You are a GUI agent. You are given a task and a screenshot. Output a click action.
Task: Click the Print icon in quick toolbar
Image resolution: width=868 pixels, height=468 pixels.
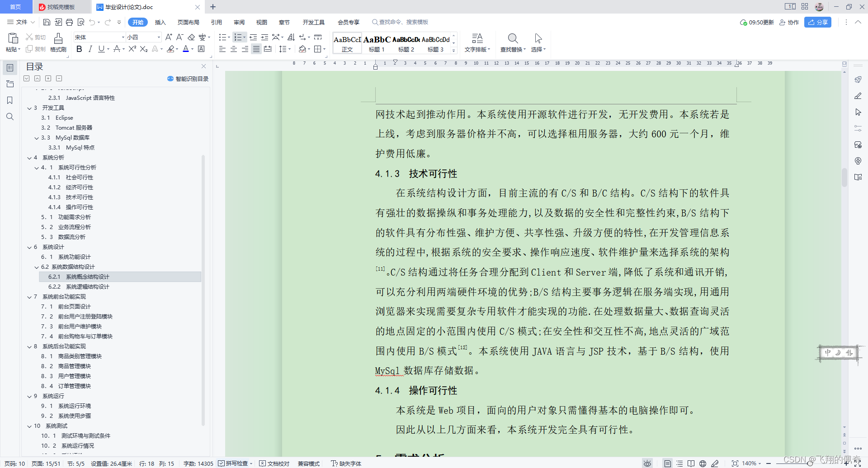[69, 22]
